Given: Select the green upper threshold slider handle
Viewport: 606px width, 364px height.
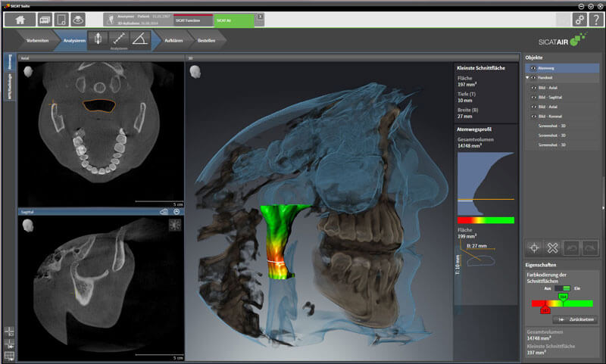Looking at the screenshot, I should 563,297.
